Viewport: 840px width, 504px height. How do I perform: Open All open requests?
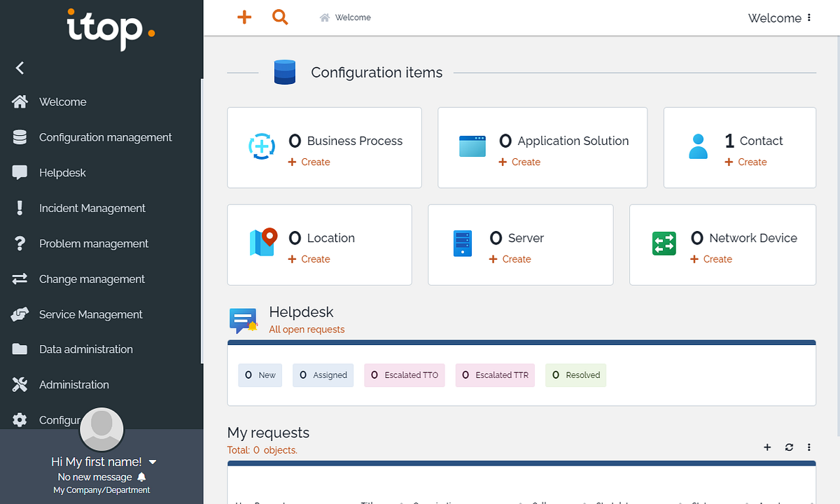pyautogui.click(x=307, y=329)
